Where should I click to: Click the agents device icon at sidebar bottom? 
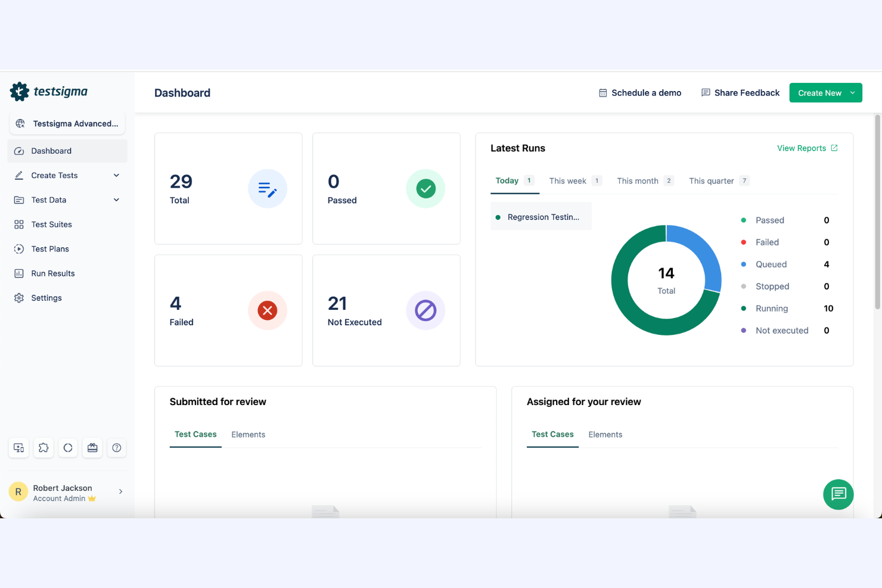coord(18,447)
